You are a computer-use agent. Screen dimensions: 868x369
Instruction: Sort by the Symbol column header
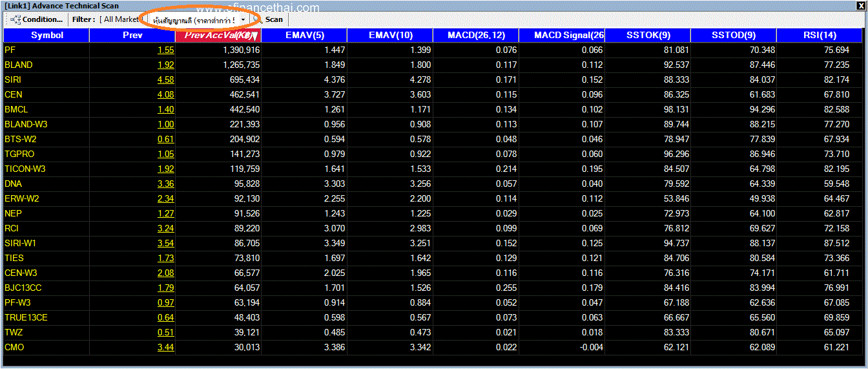(x=46, y=36)
